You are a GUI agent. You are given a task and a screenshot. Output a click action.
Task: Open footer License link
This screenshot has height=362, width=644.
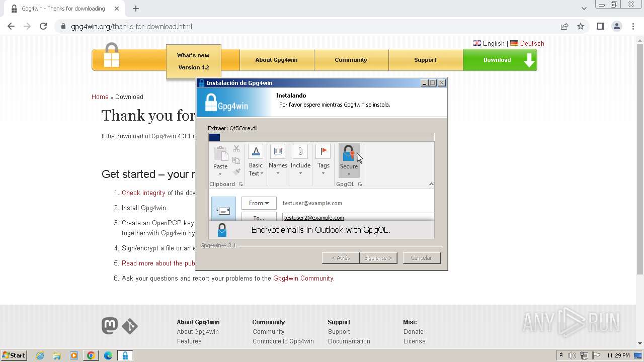(x=415, y=341)
